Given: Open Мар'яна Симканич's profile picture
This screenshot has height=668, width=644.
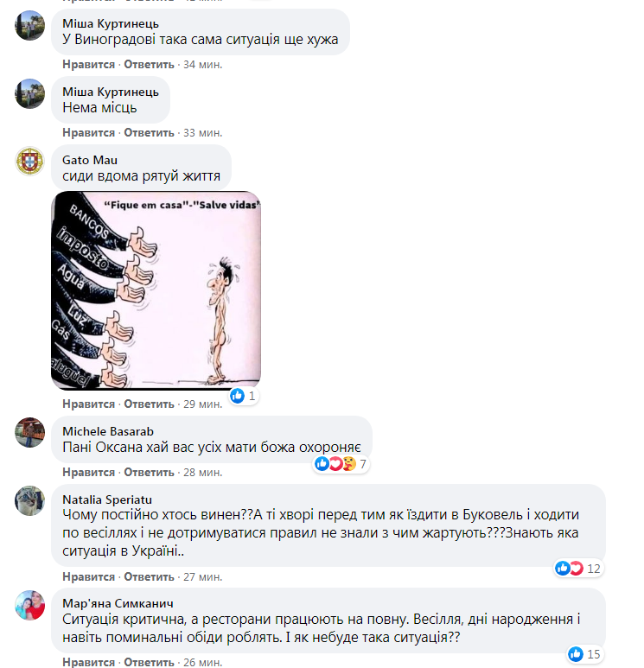Looking at the screenshot, I should (x=30, y=605).
